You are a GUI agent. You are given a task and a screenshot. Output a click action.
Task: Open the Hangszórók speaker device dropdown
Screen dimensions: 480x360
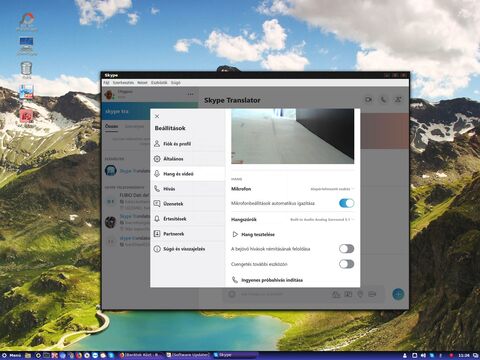pyautogui.click(x=322, y=220)
